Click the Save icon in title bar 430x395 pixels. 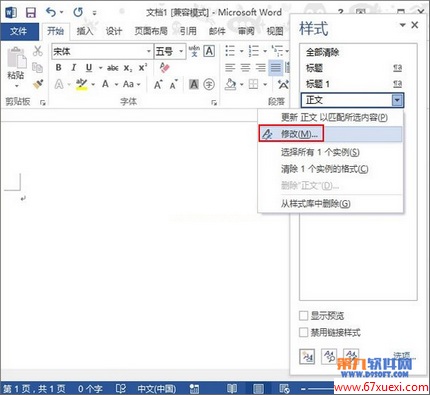[31, 13]
